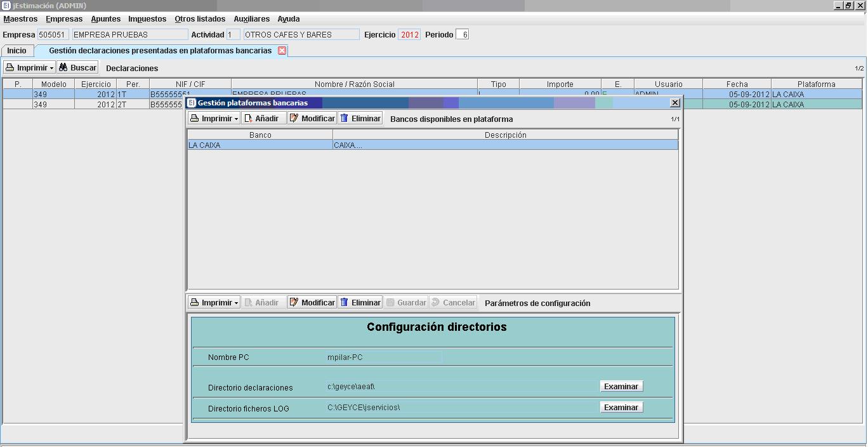Image resolution: width=868 pixels, height=447 pixels.
Task: Click the Nombre PC input field
Action: click(383, 357)
